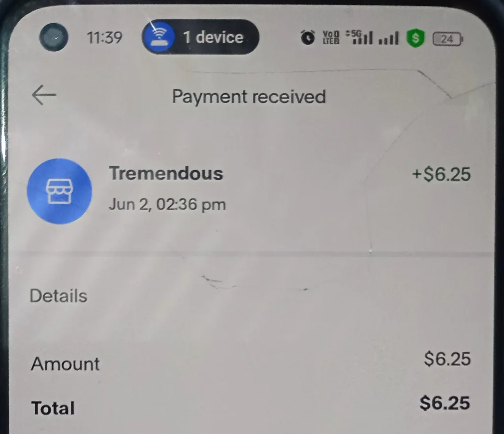Tap the VoLTE status icon
504x434 pixels.
pos(331,37)
